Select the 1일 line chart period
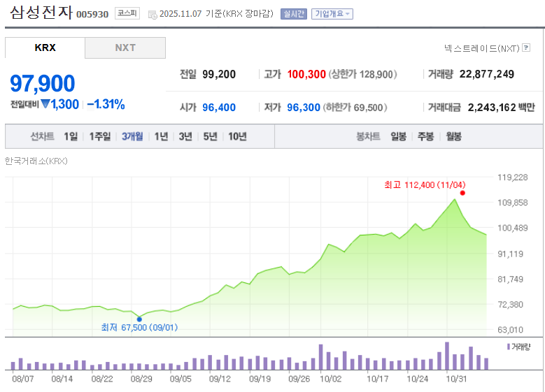This screenshot has height=392, width=545. point(71,136)
